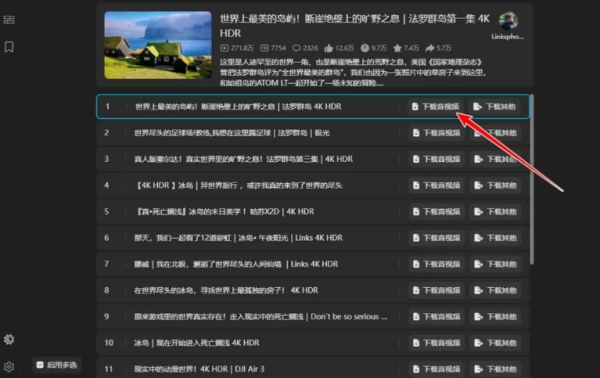Click the thumbs-up like icon showing 12.6万
Image resolution: width=600 pixels, height=378 pixels.
(328, 48)
